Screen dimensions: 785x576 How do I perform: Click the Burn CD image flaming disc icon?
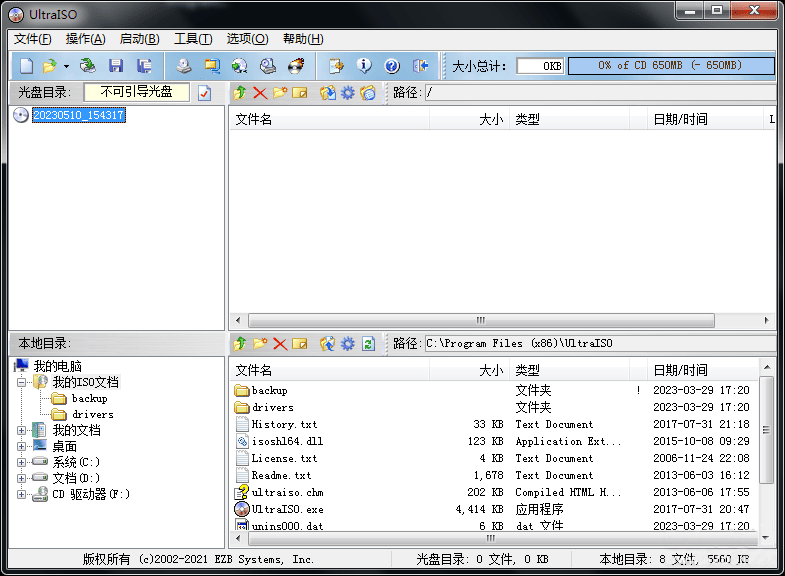click(296, 66)
